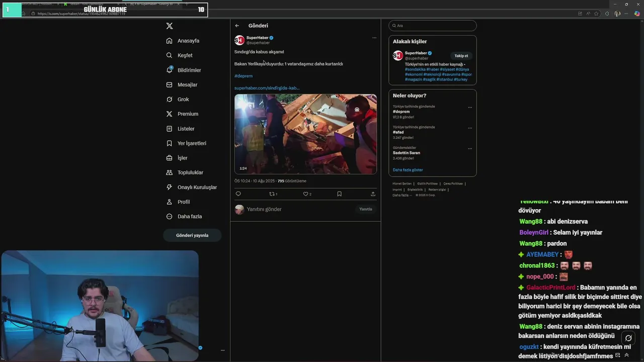Click the post views count 795 Görüntüleme
This screenshot has width=644, height=362.
tap(292, 181)
